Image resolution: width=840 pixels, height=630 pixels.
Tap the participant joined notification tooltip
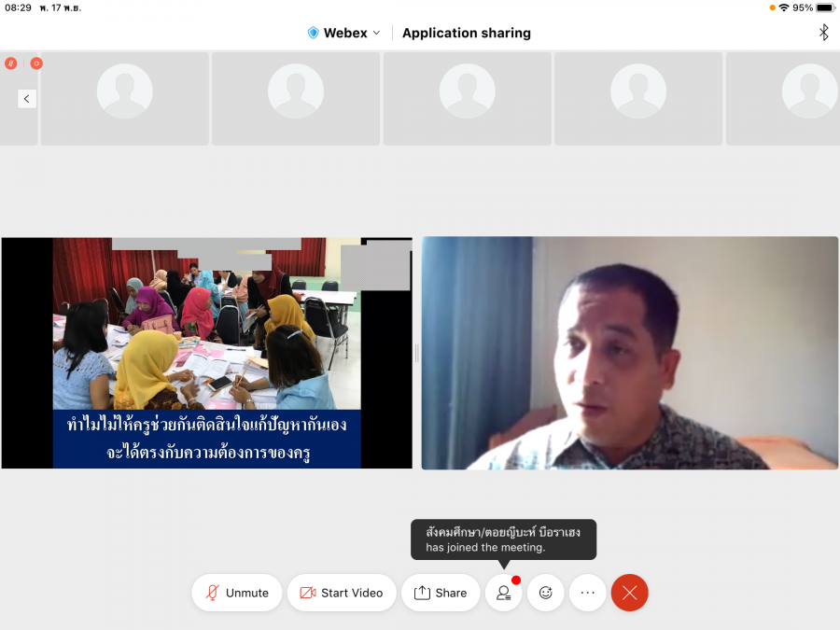(x=503, y=539)
